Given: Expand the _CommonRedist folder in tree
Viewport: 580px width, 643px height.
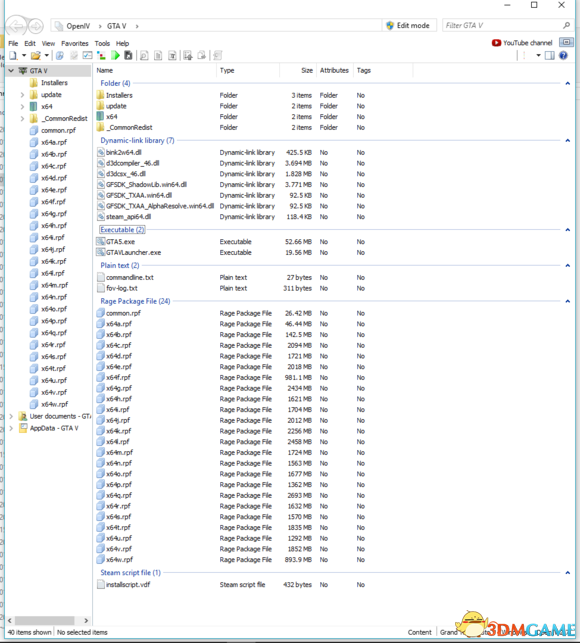Looking at the screenshot, I should (22, 119).
